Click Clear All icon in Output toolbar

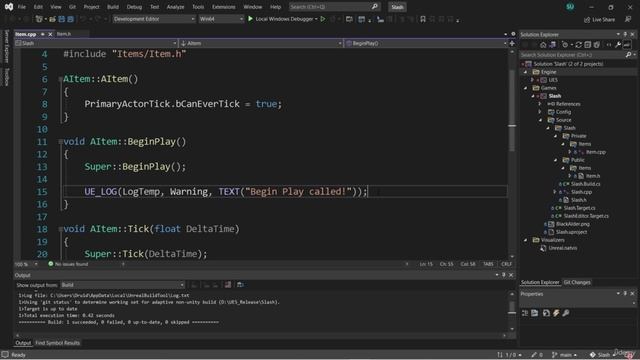click(228, 284)
